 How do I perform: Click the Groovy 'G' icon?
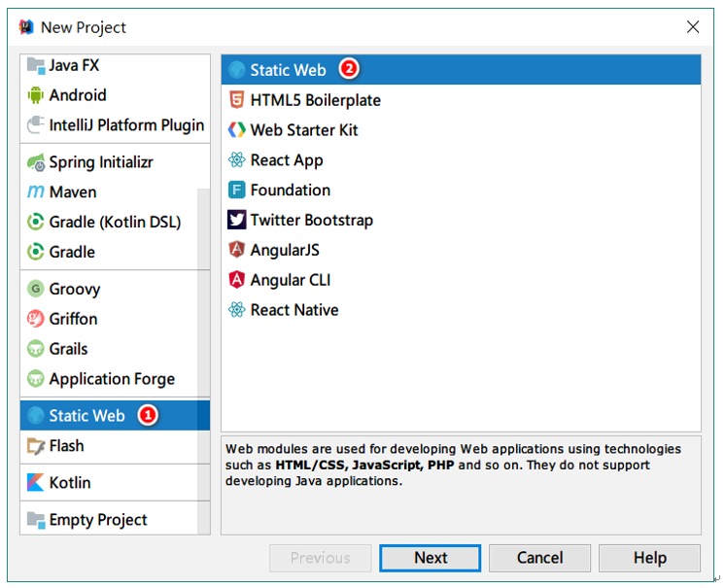point(36,289)
